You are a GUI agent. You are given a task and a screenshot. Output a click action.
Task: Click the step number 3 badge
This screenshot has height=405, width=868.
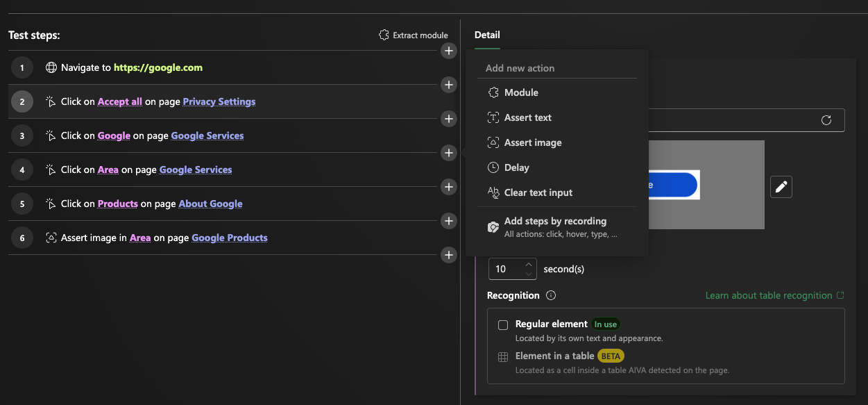click(22, 135)
